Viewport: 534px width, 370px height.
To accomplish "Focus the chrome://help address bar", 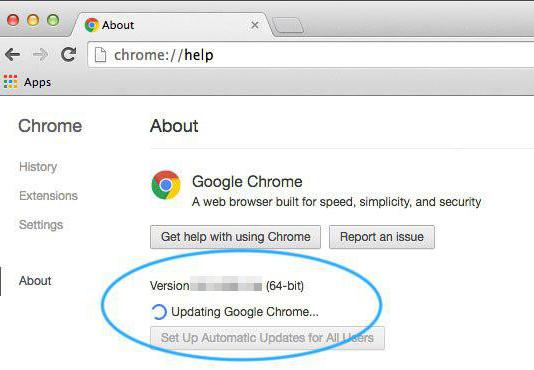I will pos(311,55).
